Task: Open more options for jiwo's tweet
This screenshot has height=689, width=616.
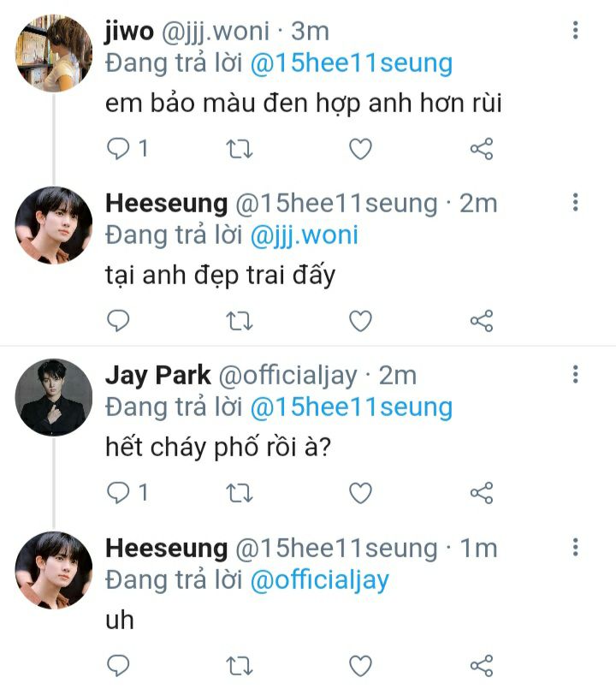Action: point(575,31)
